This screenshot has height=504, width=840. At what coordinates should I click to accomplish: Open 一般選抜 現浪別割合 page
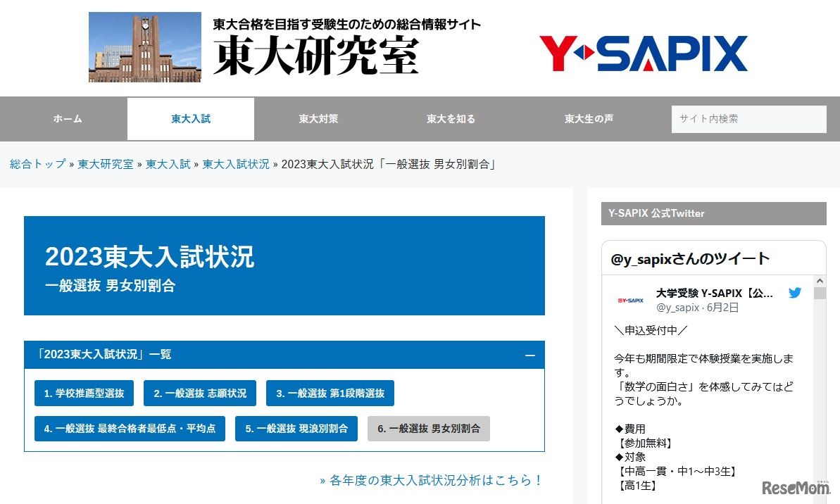tap(296, 428)
